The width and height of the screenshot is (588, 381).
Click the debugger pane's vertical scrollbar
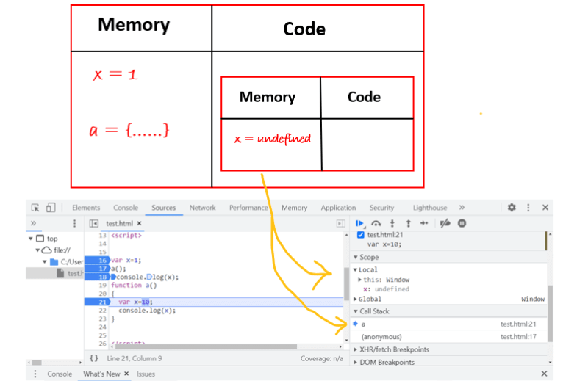click(550, 313)
